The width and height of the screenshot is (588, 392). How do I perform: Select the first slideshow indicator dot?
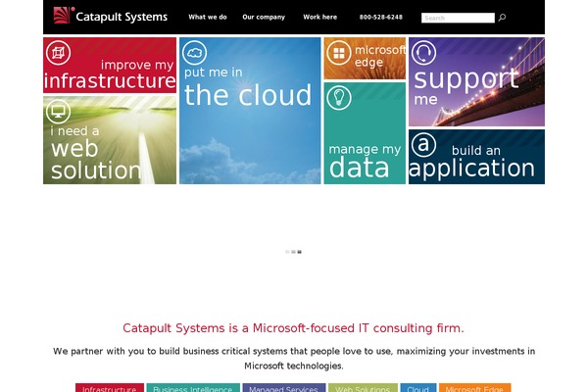tap(287, 252)
